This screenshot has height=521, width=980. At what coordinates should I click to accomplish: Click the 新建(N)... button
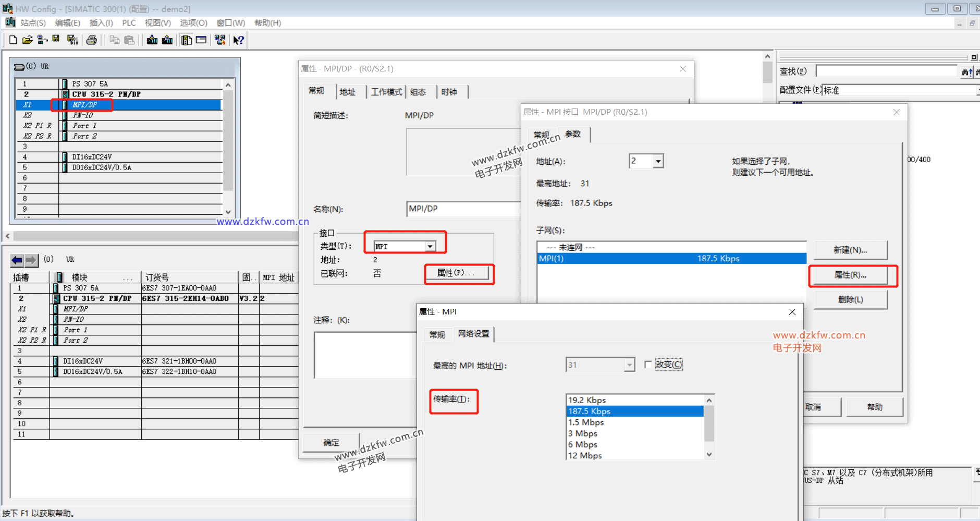pyautogui.click(x=850, y=250)
